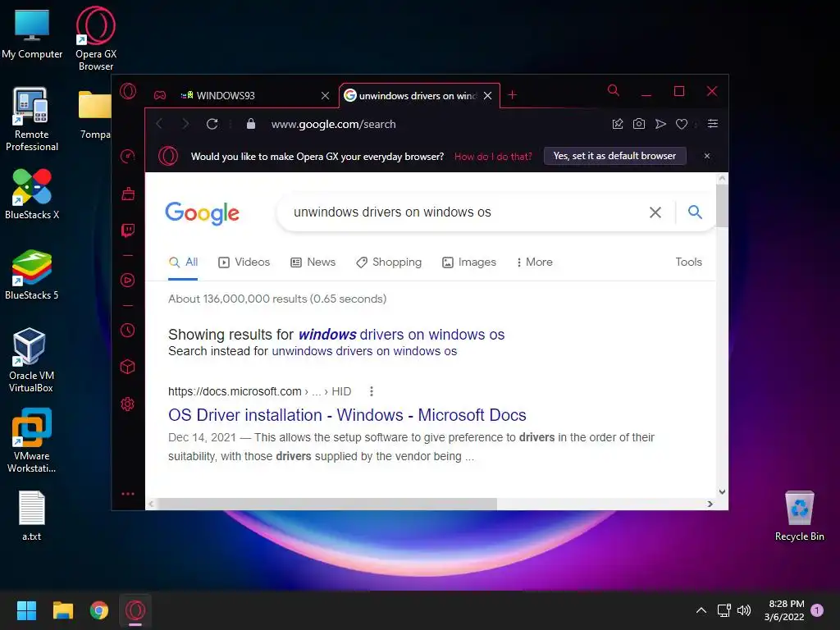
Task: Submit search with Google magnifier icon
Action: 695,212
